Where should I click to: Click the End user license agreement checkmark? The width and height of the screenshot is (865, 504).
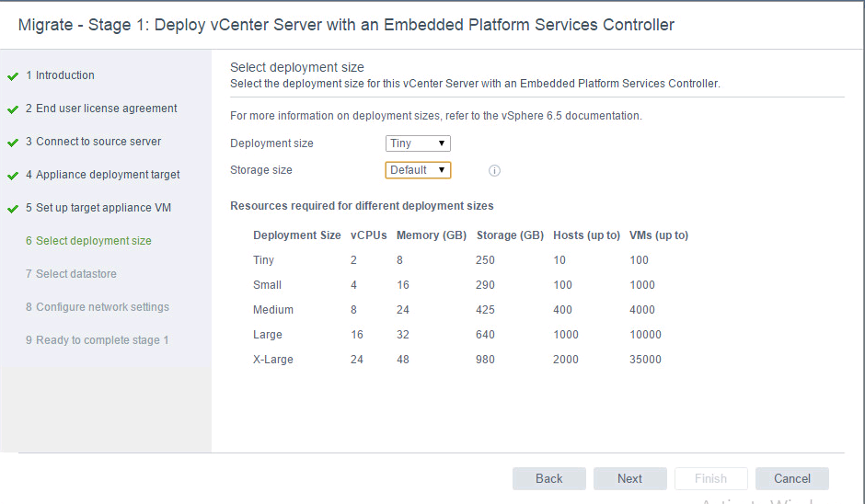(13, 109)
